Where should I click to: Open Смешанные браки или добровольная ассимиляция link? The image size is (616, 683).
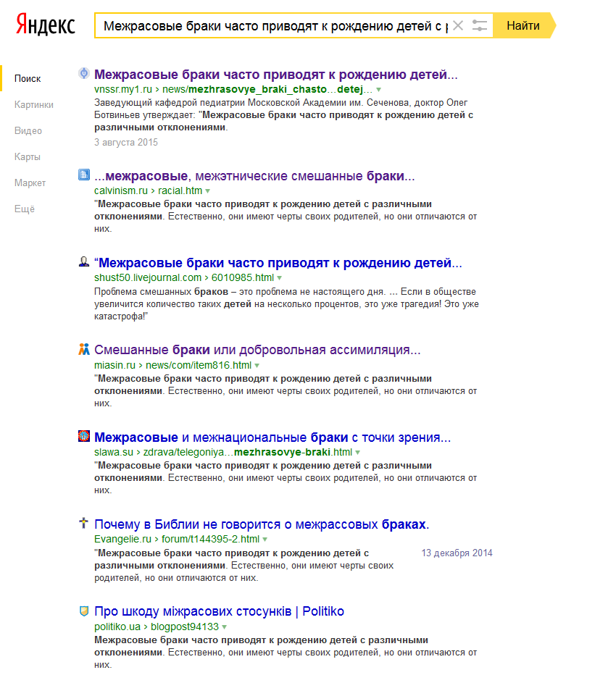257,351
